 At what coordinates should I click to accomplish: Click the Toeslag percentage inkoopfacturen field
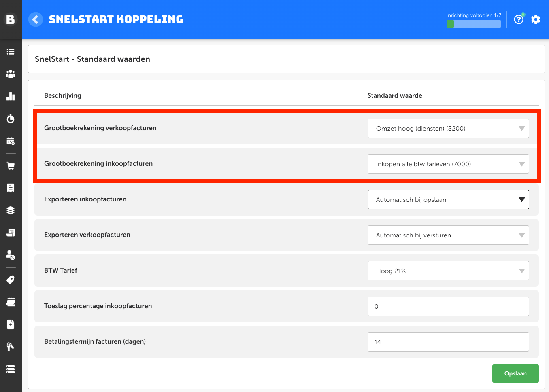coord(448,306)
